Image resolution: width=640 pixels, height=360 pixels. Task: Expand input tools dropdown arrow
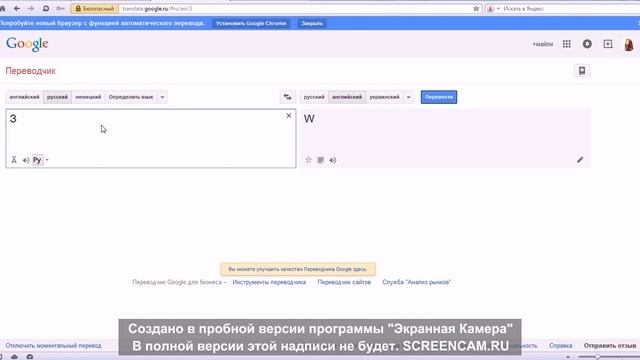(x=47, y=160)
